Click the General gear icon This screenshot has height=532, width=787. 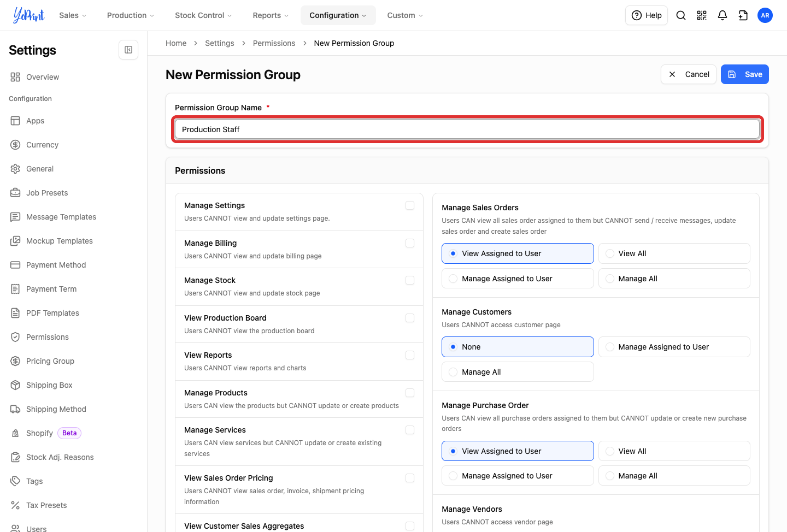point(15,169)
